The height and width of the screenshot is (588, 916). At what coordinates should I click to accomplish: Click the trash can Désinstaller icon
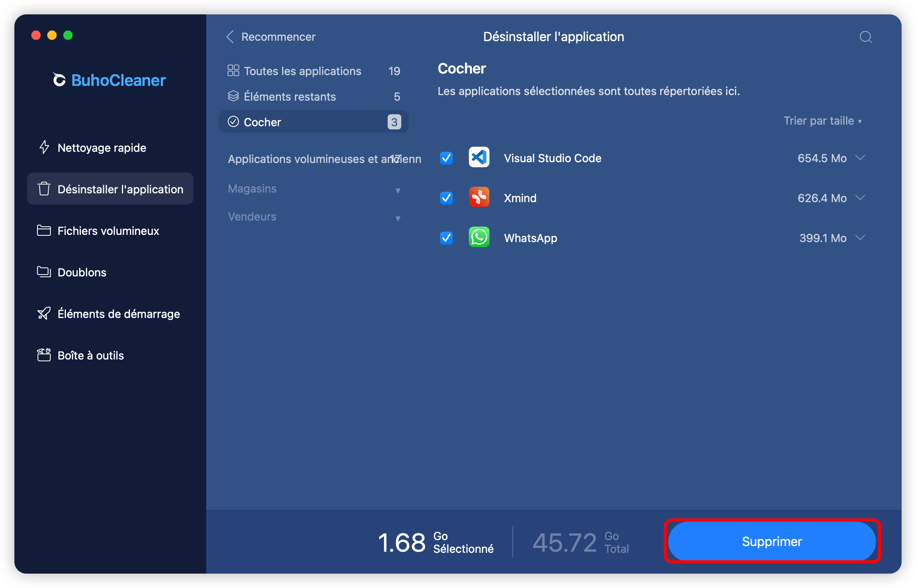coord(44,189)
